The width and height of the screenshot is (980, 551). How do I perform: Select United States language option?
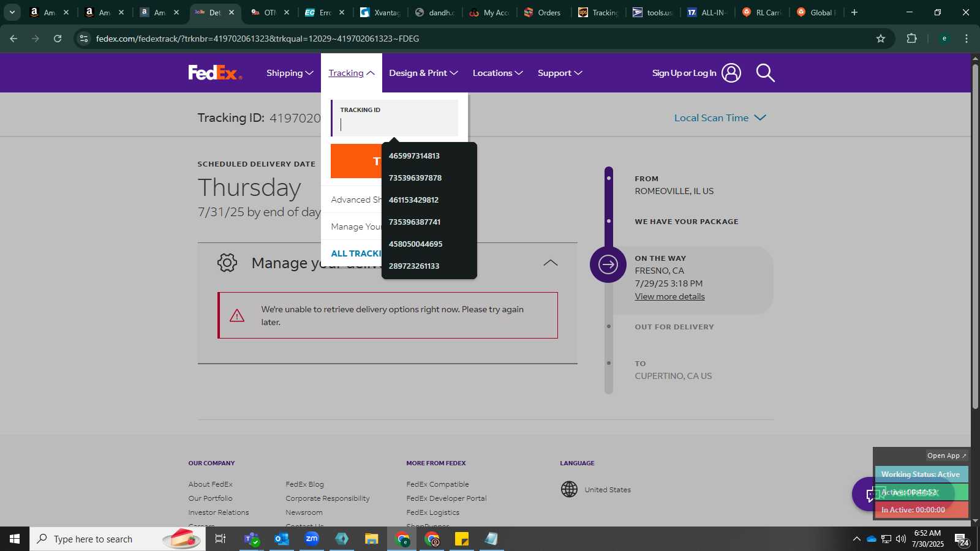tap(608, 490)
